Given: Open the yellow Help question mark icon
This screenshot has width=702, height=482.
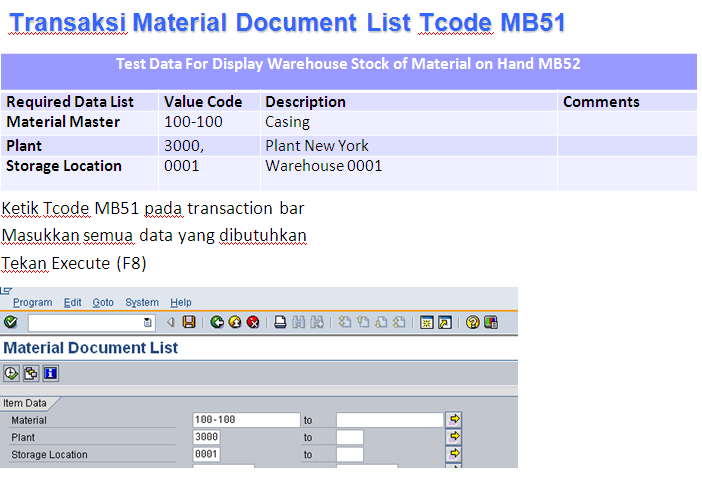Looking at the screenshot, I should pyautogui.click(x=473, y=322).
